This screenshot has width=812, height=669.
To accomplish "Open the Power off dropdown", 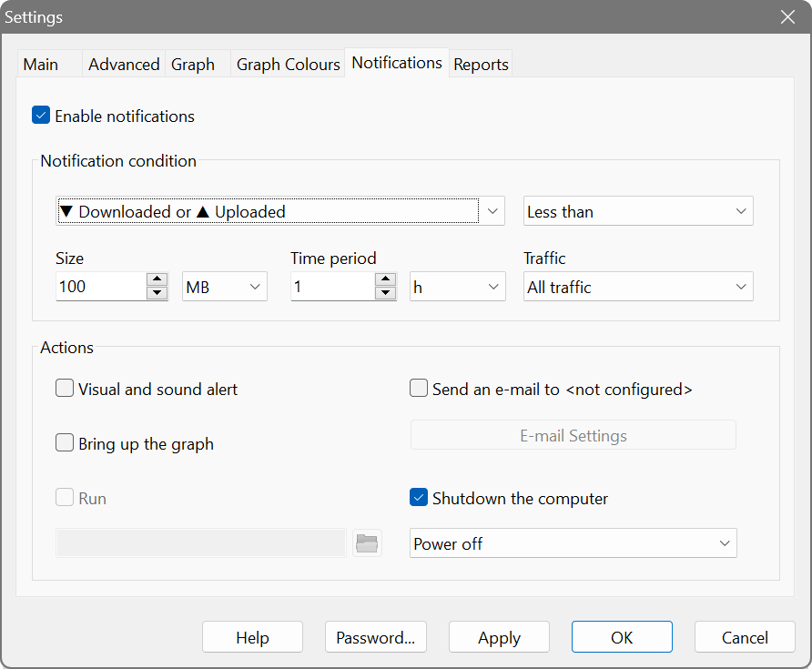I will [x=573, y=543].
